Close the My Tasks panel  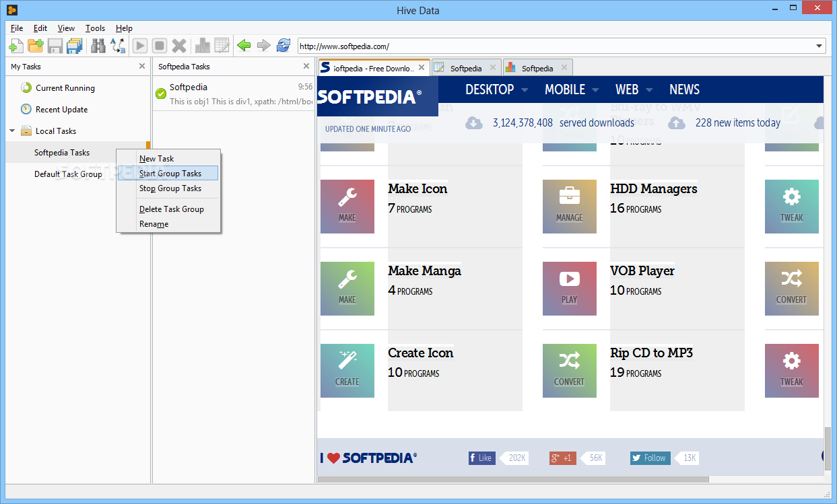(141, 66)
